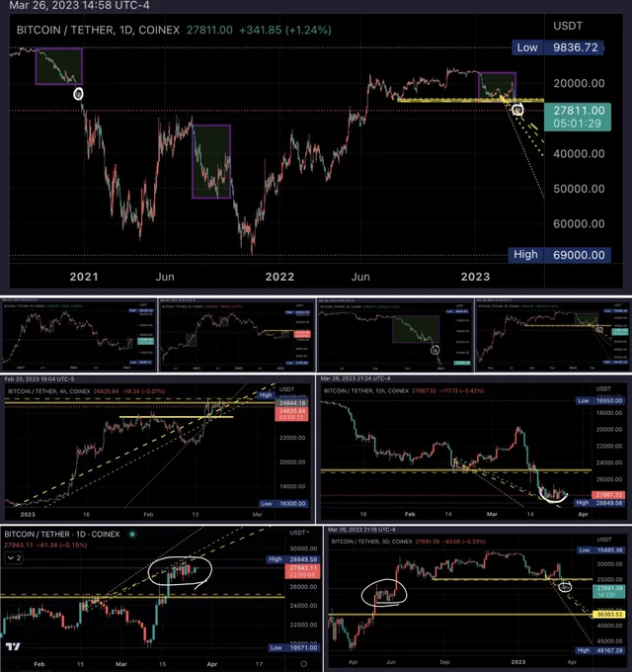The width and height of the screenshot is (632, 672).
Task: Click the 'Mar 26, 2023 21:24 UTC-4' timestamp
Action: pos(356,378)
